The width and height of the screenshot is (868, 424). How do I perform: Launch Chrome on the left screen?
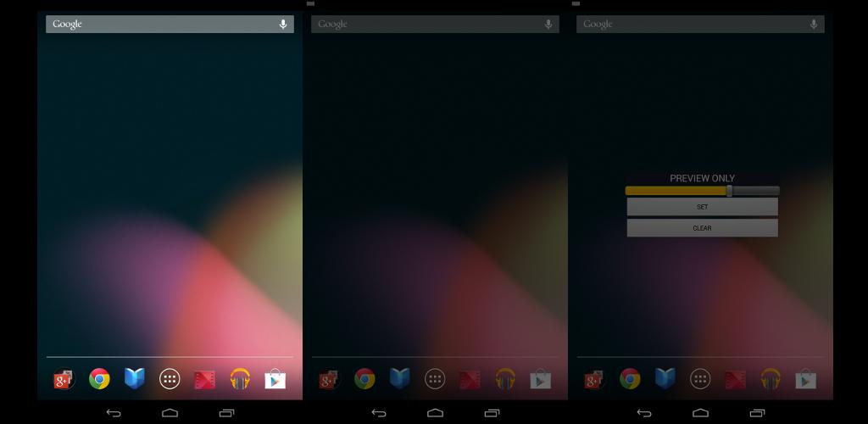99,379
